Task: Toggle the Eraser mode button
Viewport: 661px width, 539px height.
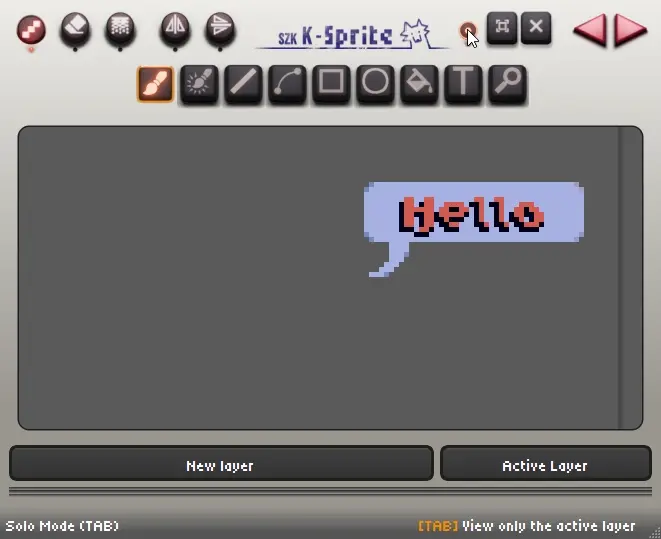Action: tap(75, 28)
